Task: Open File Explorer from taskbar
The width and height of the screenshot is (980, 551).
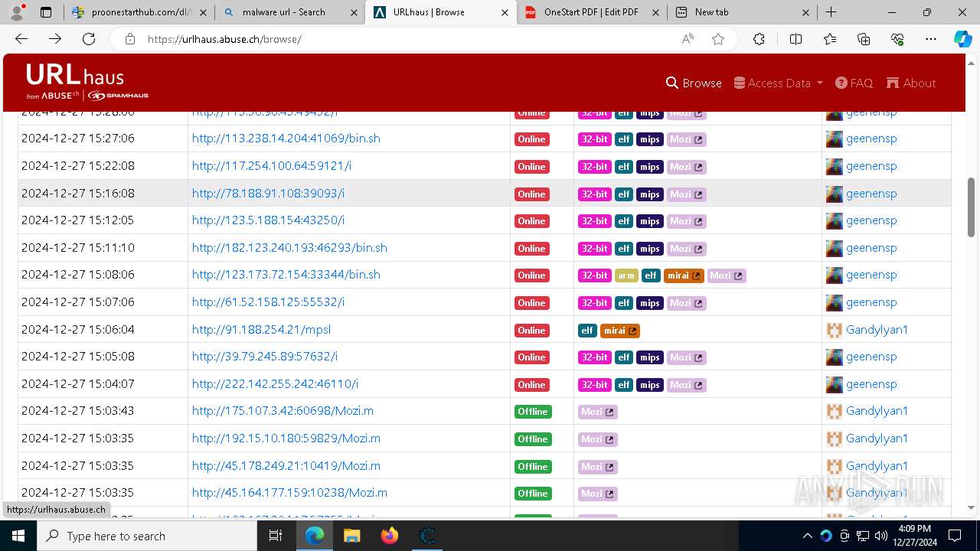Action: tap(351, 536)
